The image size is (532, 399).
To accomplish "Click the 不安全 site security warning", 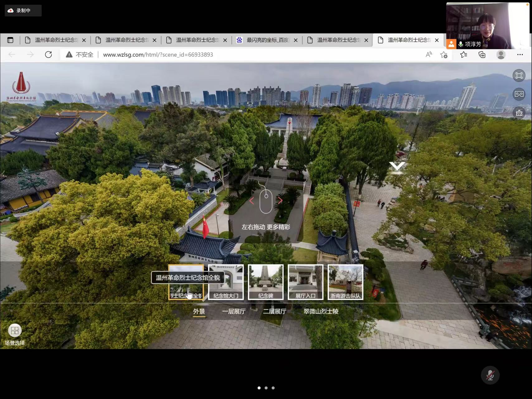I will 80,55.
